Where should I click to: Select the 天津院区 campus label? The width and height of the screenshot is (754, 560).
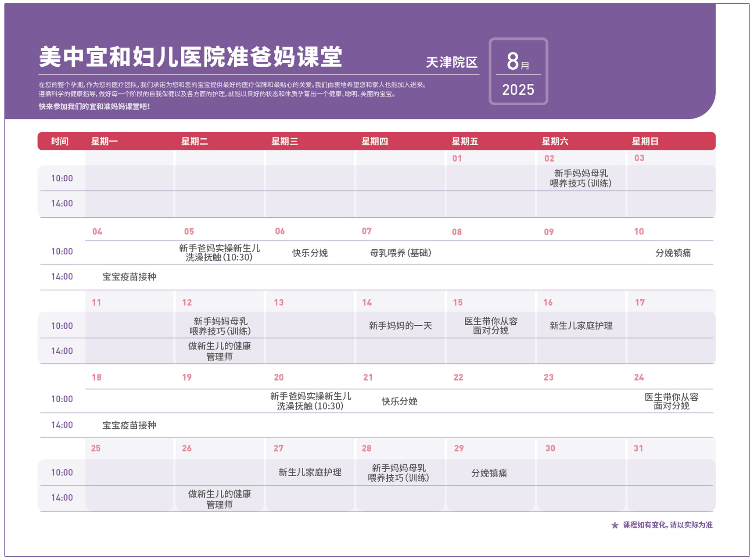pos(452,62)
